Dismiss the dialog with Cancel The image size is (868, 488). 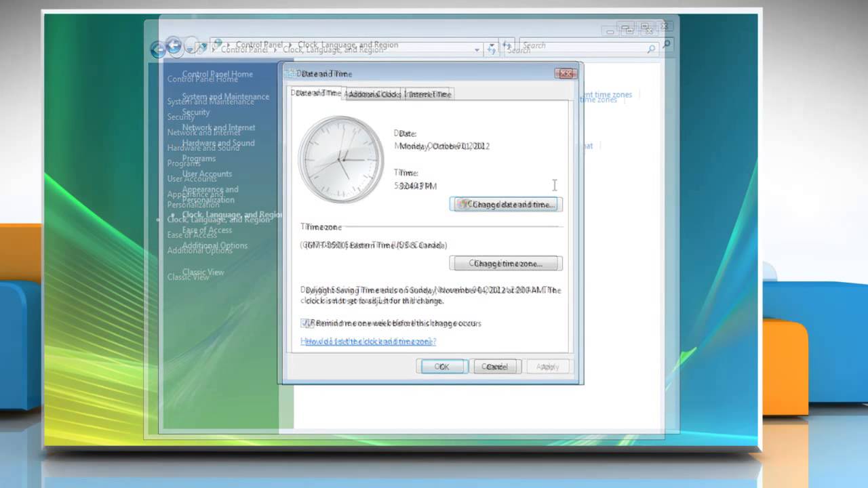click(x=496, y=367)
